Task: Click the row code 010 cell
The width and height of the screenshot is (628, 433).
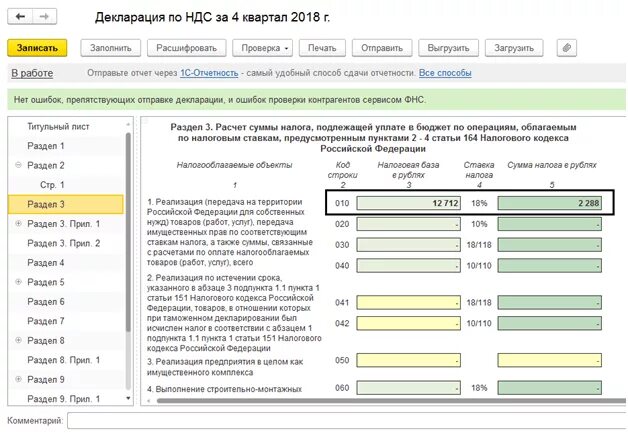Action: coord(342,203)
